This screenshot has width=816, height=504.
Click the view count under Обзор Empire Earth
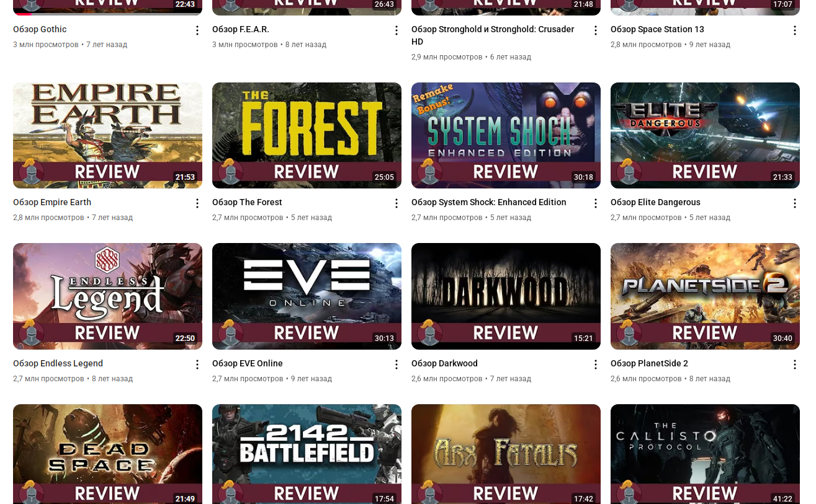[x=48, y=218]
